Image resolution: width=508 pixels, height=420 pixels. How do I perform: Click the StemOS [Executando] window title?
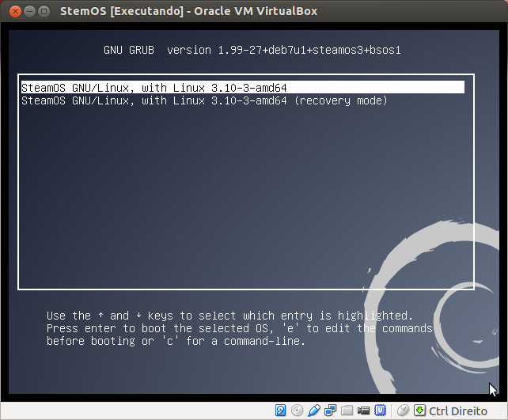point(188,11)
